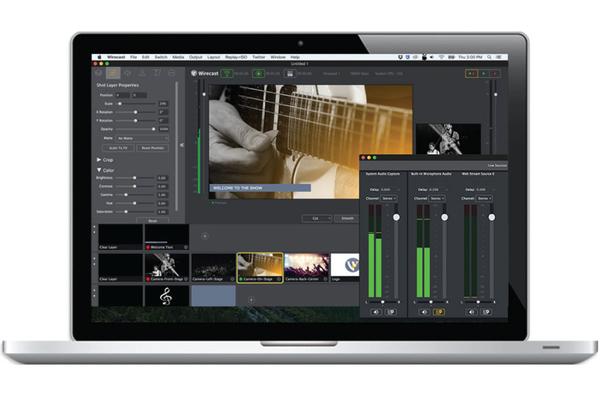Open the Layout menu

[x=214, y=57]
